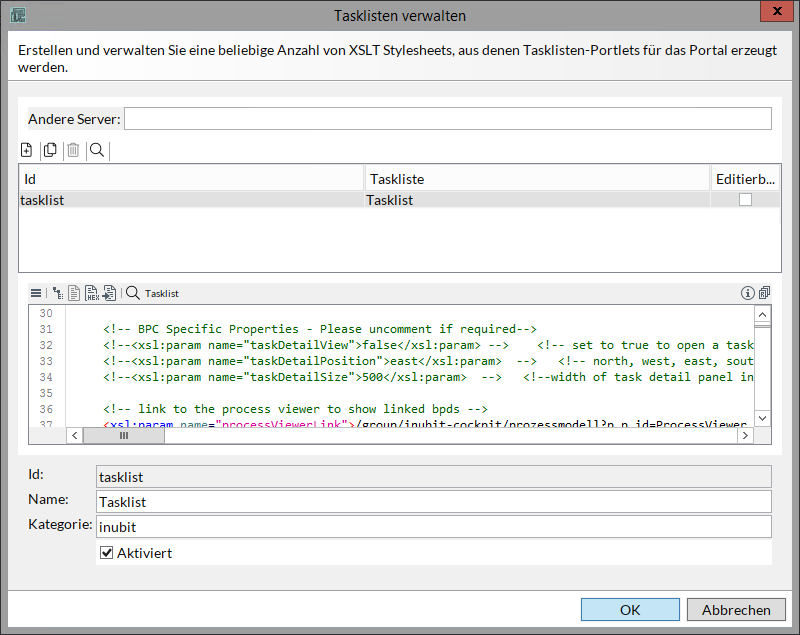800x635 pixels.
Task: Click the copy tasklist icon
Action: tap(49, 151)
